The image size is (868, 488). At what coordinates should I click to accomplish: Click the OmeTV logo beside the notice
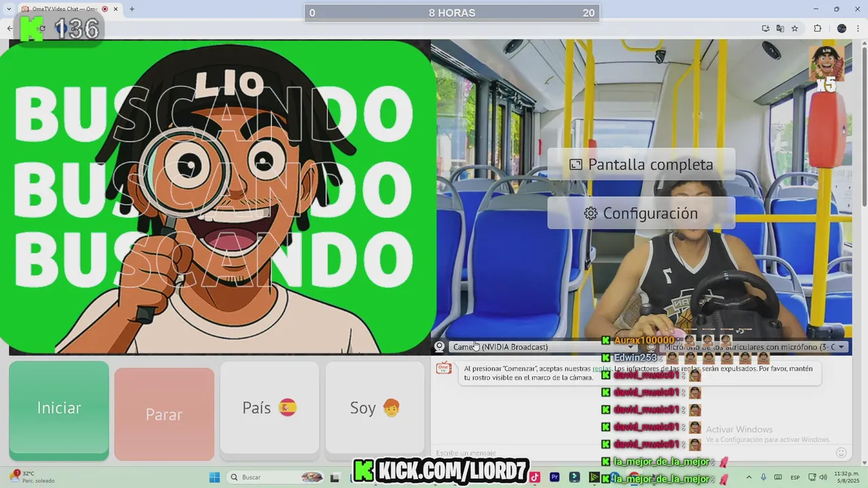443,369
